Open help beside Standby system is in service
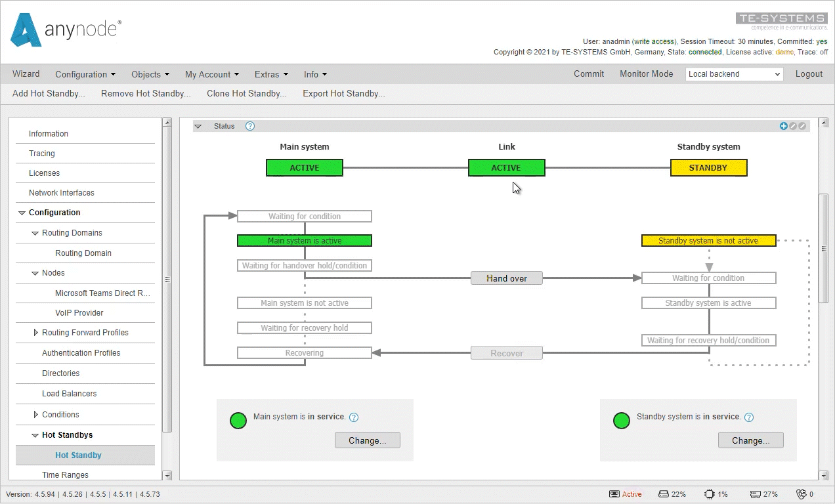Viewport: 835px width, 504px height. coord(749,417)
